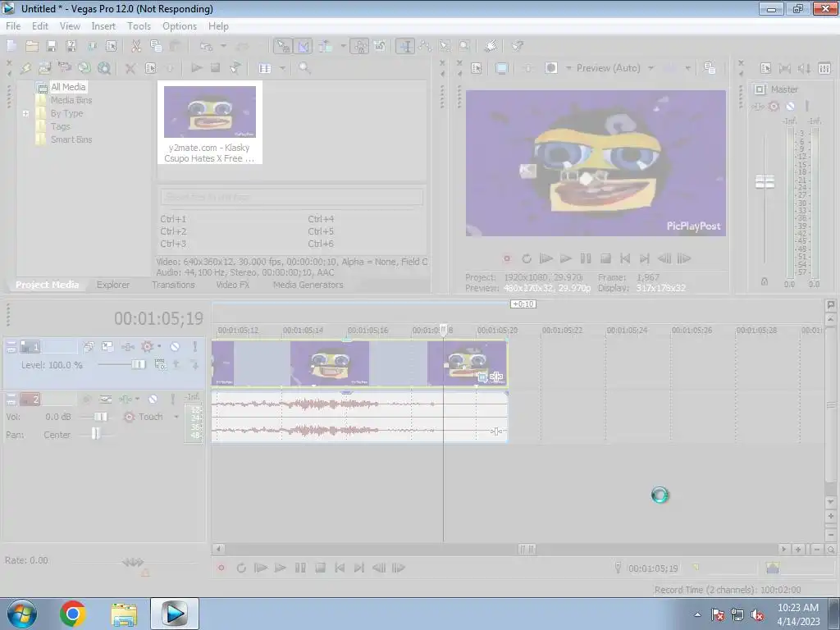Adjust audio track 2 Vol slider
The height and width of the screenshot is (630, 840).
pos(100,417)
